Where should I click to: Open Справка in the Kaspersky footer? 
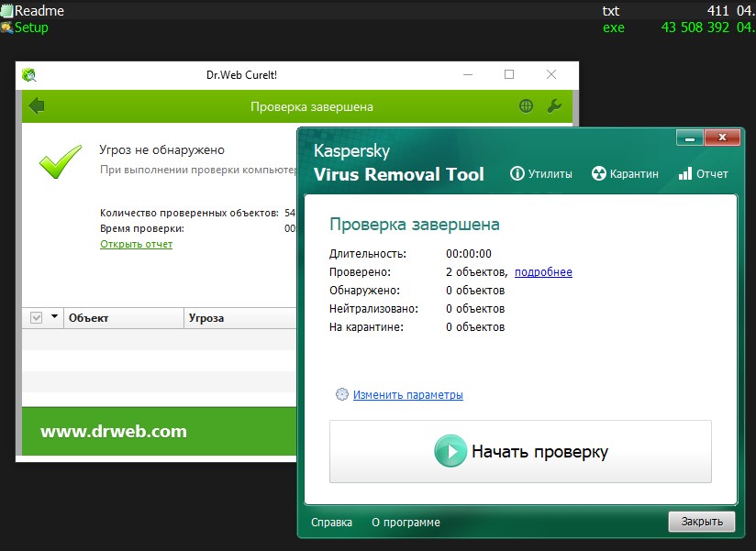[x=332, y=522]
